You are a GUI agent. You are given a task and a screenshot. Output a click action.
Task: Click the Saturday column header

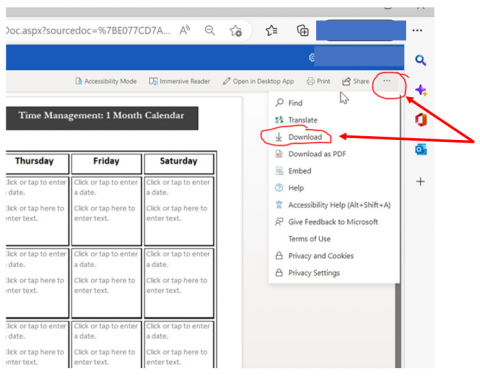[179, 164]
